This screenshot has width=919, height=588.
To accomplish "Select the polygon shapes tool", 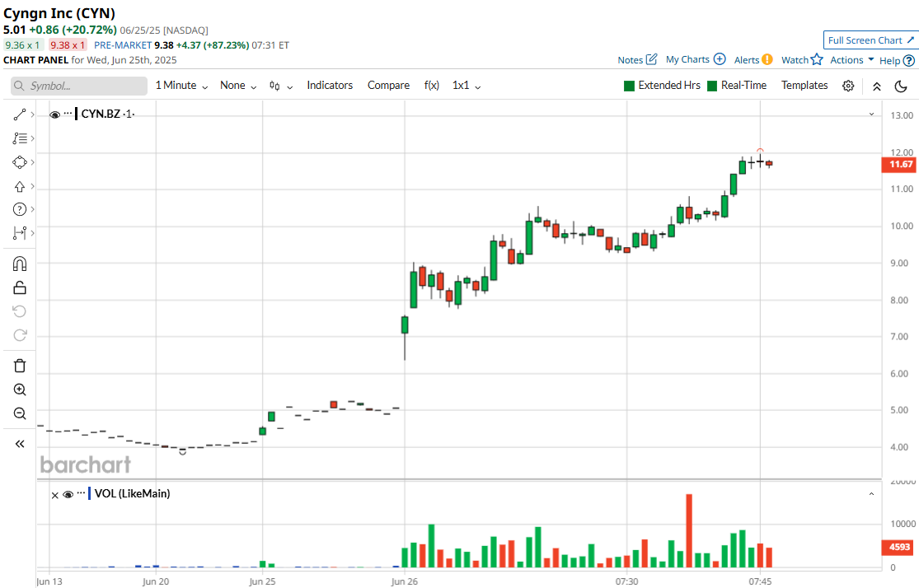I will coord(19,162).
